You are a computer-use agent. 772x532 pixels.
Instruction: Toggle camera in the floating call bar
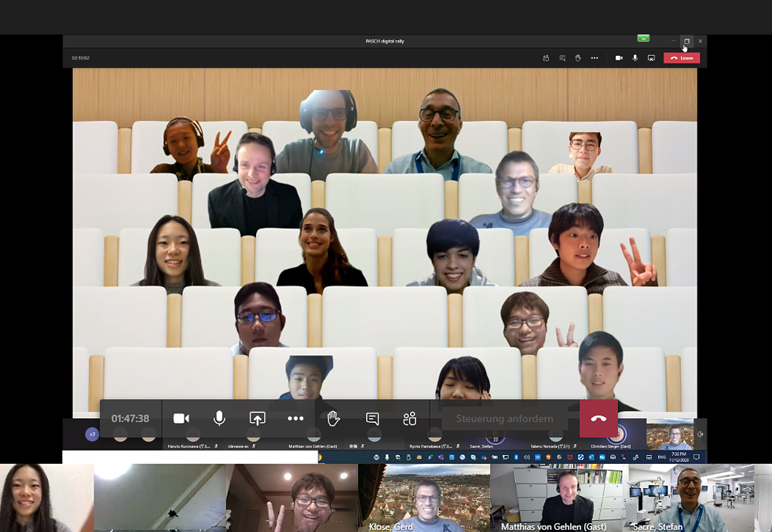coord(181,419)
